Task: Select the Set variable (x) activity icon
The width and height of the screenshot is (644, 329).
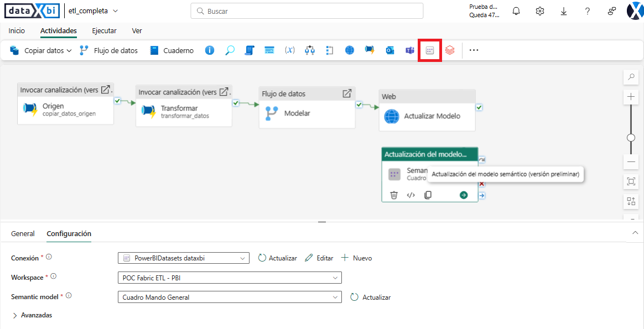Action: [290, 50]
